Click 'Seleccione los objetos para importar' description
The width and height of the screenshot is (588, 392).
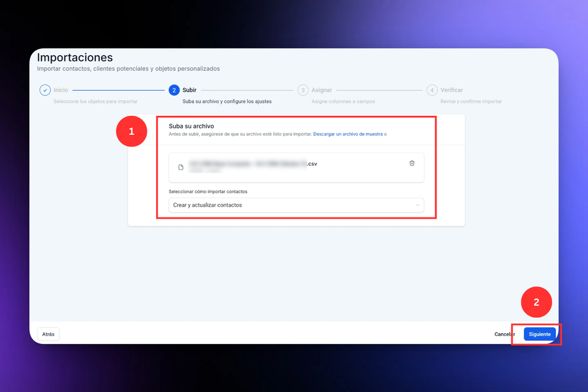pyautogui.click(x=95, y=101)
